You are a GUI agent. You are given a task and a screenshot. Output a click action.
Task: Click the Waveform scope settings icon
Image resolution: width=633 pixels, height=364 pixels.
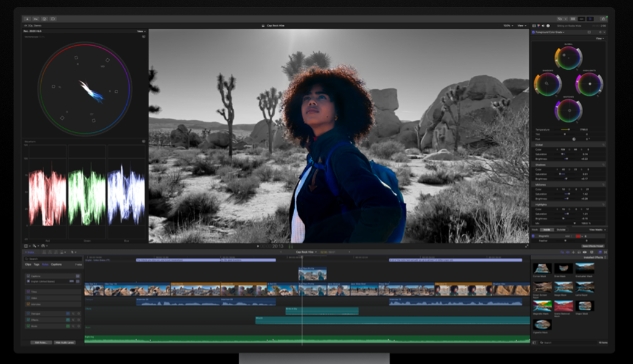[143, 141]
